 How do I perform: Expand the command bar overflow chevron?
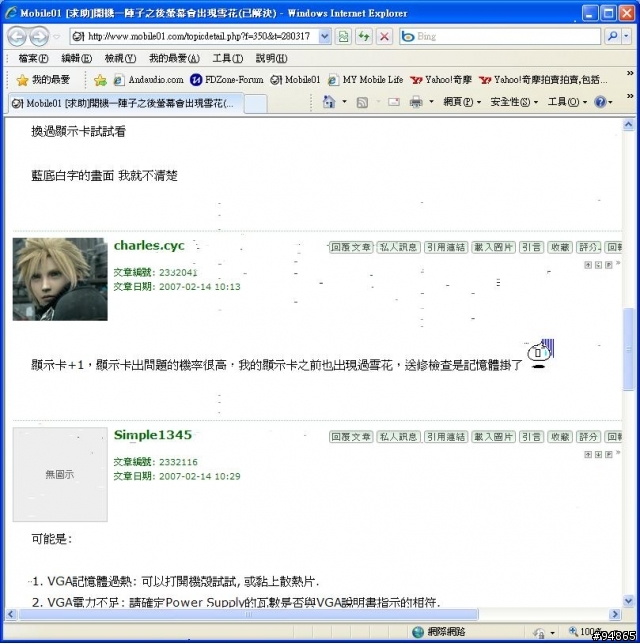click(630, 96)
